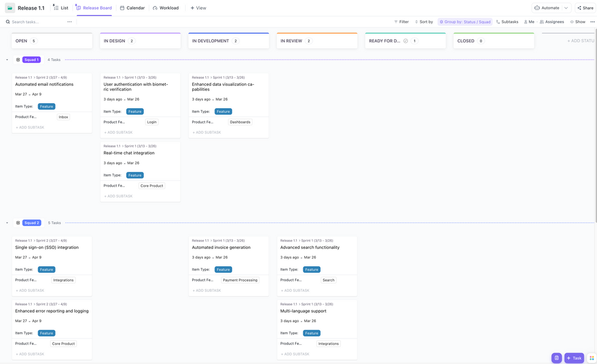Collapse the Squad 1 group
The width and height of the screenshot is (597, 364).
click(x=7, y=59)
